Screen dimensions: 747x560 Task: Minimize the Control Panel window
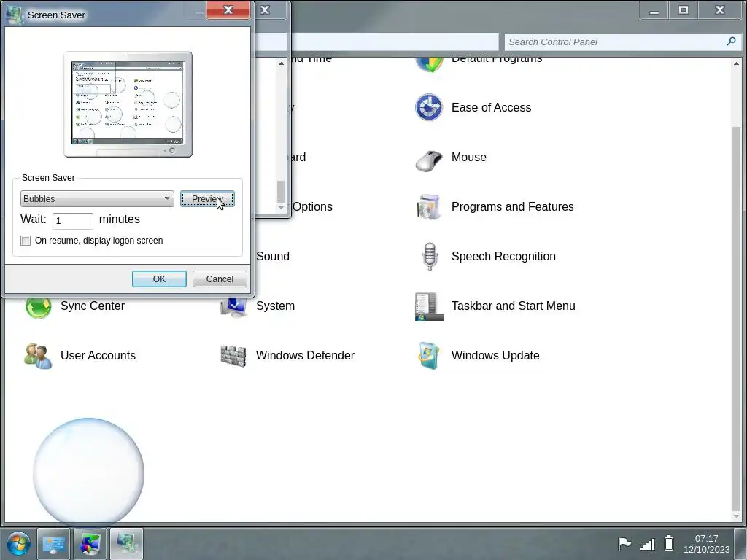[654, 10]
